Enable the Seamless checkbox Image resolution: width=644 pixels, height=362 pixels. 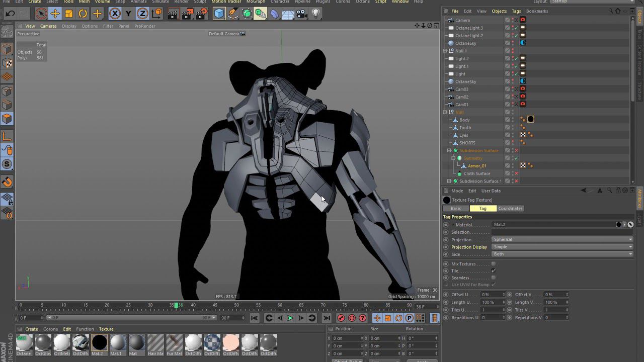coord(494,278)
